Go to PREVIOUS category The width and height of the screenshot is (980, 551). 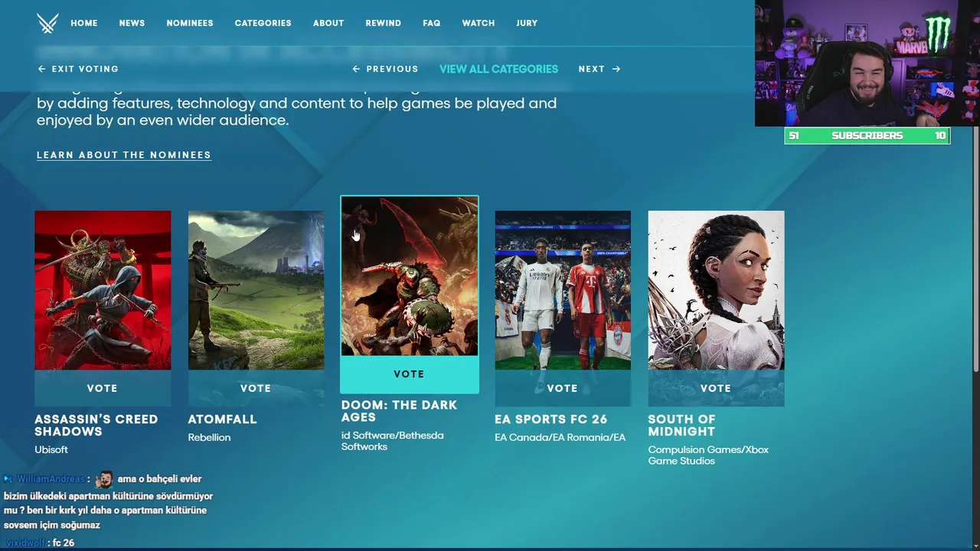(385, 69)
